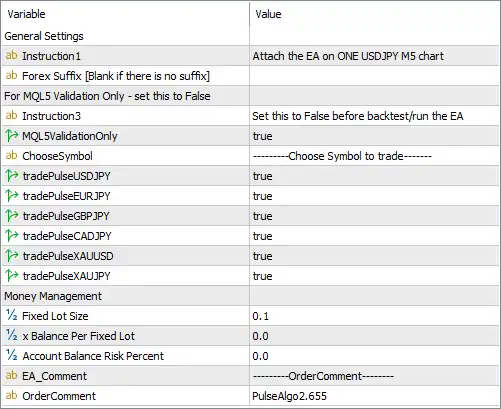
Task: Click the string icon beside OrderComment
Action: (x=11, y=395)
